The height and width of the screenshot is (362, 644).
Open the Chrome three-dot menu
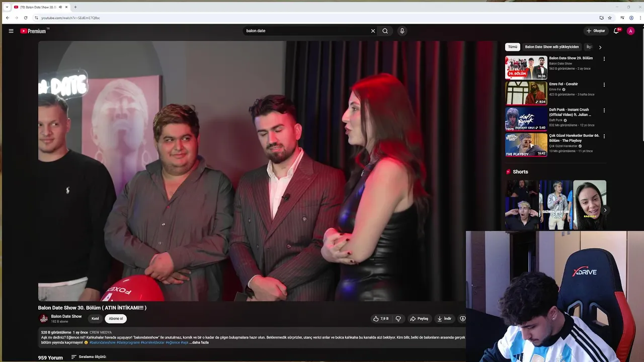tap(640, 18)
